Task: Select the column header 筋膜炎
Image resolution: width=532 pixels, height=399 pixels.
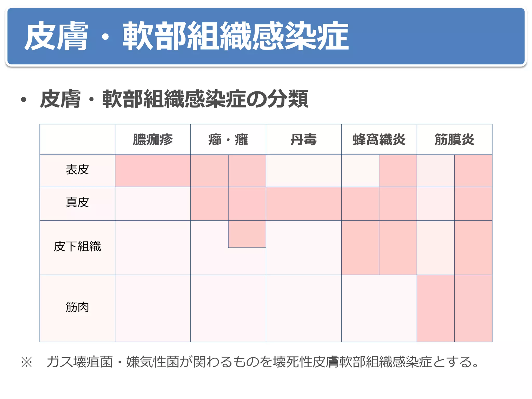Action: click(455, 139)
